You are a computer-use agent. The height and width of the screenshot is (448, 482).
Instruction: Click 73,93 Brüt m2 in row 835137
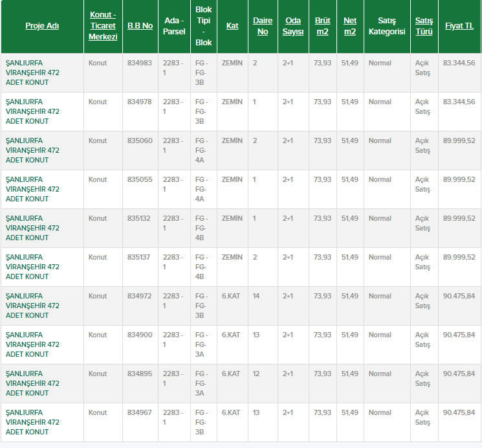coord(322,257)
